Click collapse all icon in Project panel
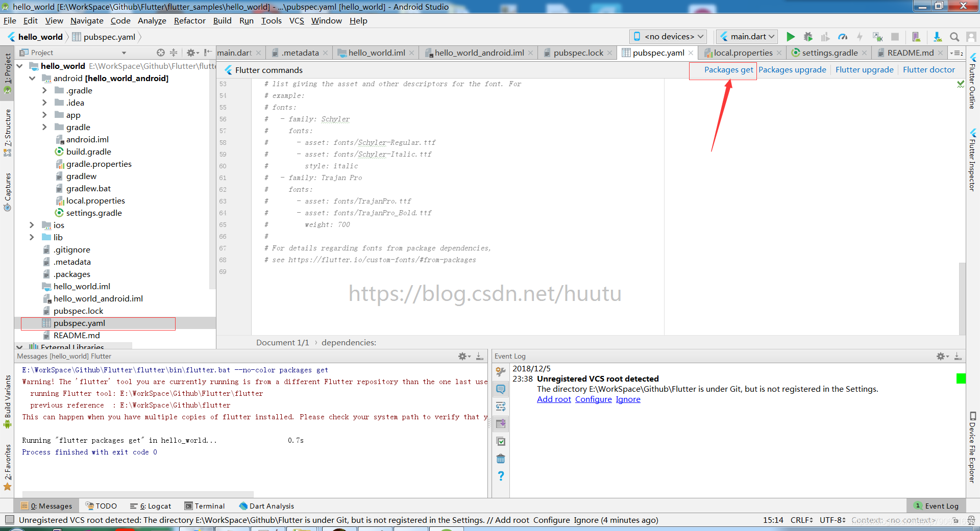Viewport: 980px width, 531px height. point(174,53)
